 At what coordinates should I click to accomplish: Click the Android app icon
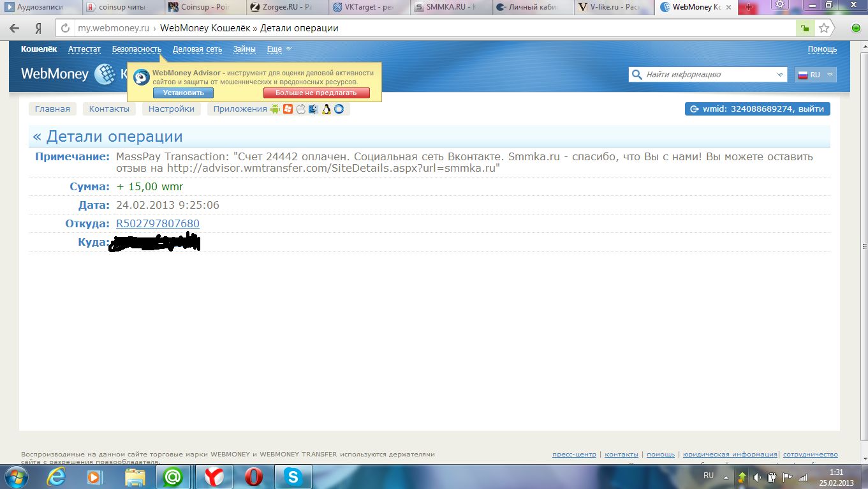pyautogui.click(x=275, y=109)
